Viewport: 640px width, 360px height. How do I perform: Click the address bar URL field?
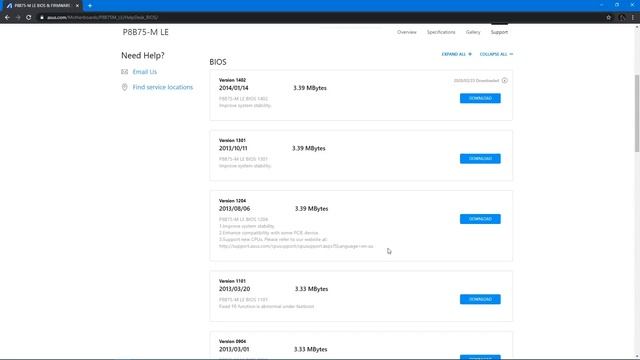pyautogui.click(x=318, y=18)
